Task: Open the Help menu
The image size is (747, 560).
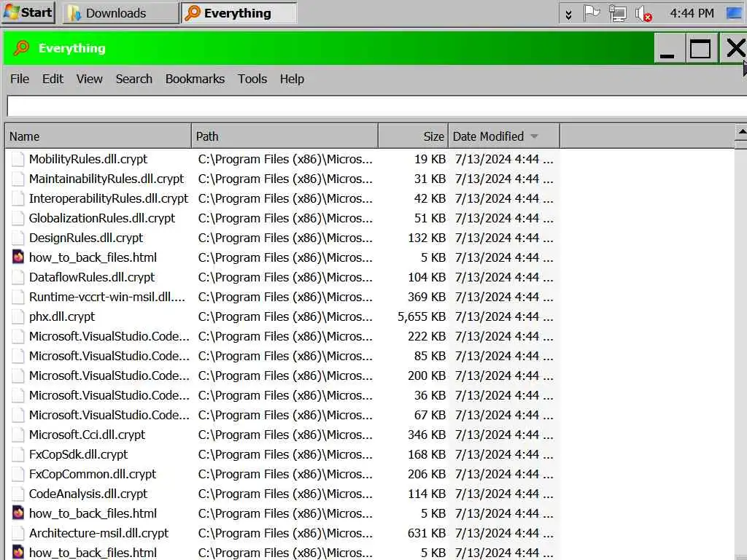Action: (x=292, y=79)
